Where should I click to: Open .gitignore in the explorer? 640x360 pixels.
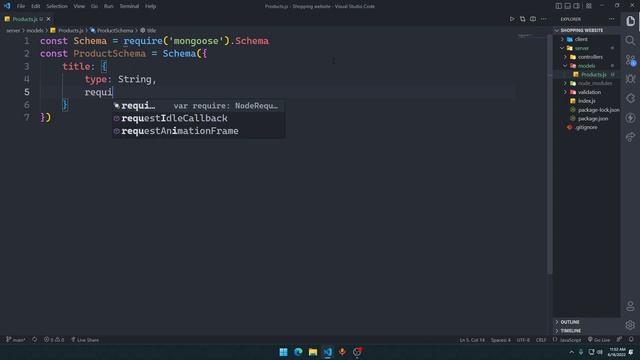pos(586,127)
